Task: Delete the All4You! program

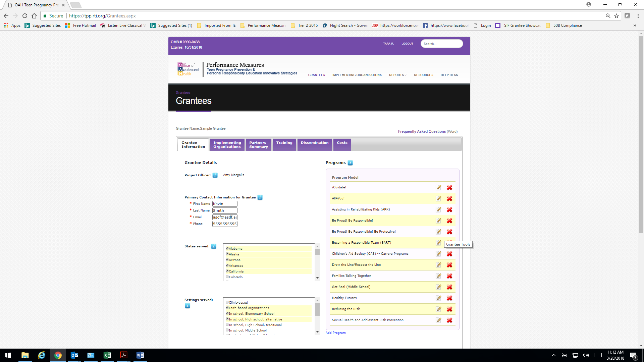Action: (x=449, y=198)
